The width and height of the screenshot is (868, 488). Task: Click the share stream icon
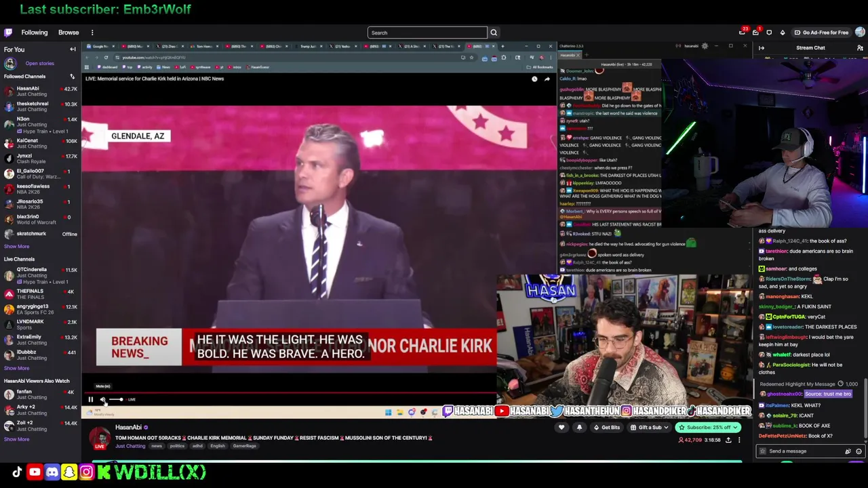728,441
